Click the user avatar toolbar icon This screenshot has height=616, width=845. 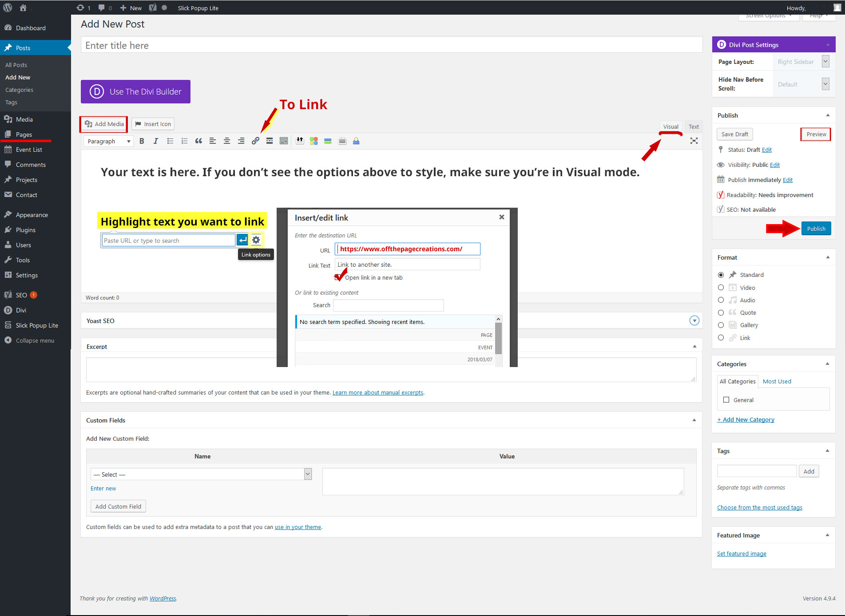pos(356,141)
